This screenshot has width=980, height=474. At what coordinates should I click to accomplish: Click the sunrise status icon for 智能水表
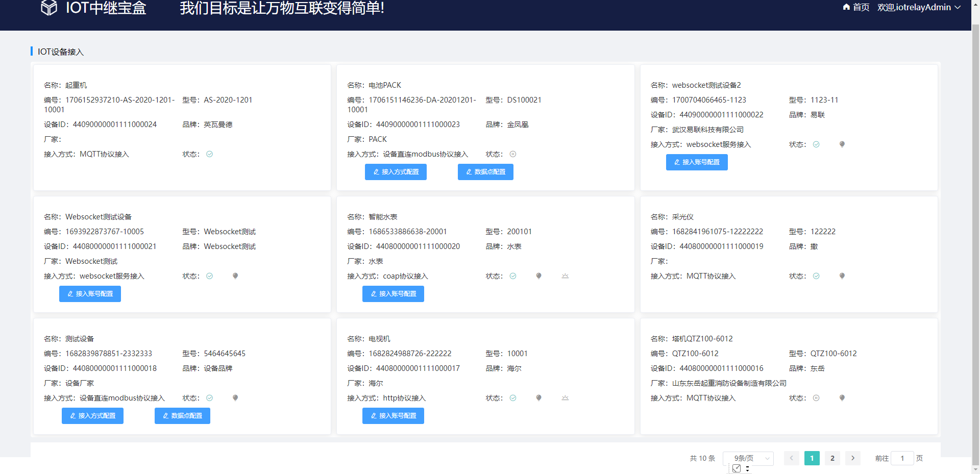click(x=565, y=276)
